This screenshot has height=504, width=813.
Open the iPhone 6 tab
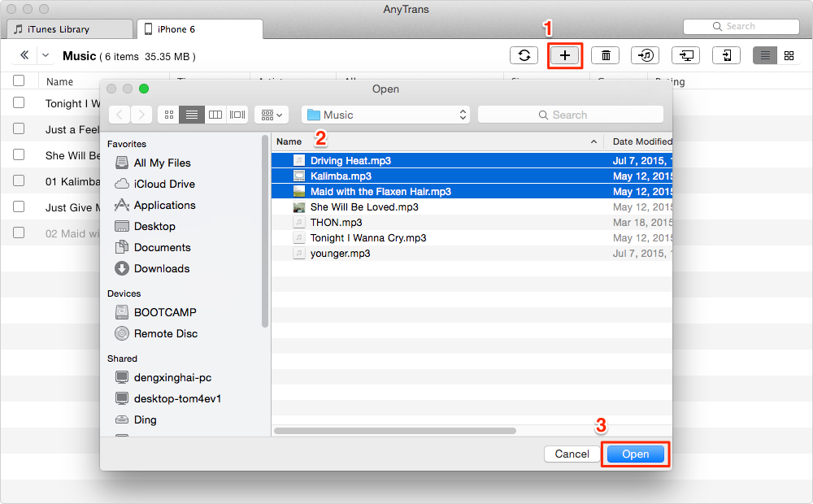(x=200, y=29)
